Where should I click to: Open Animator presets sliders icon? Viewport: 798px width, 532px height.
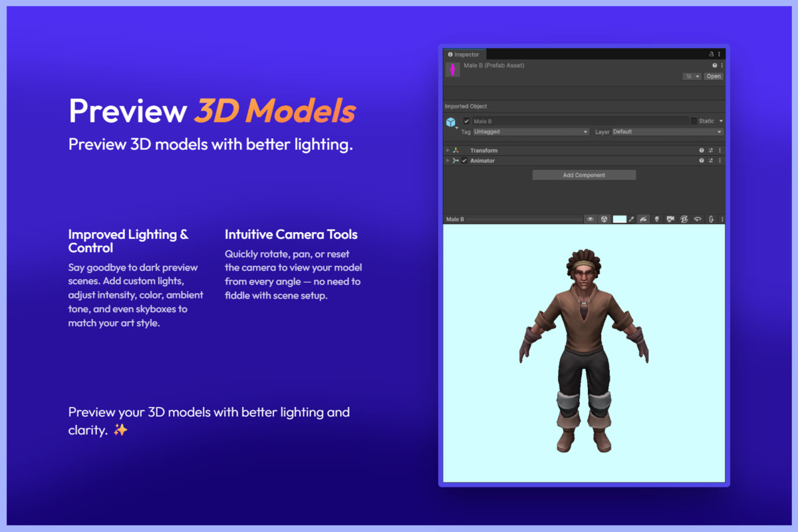point(711,161)
